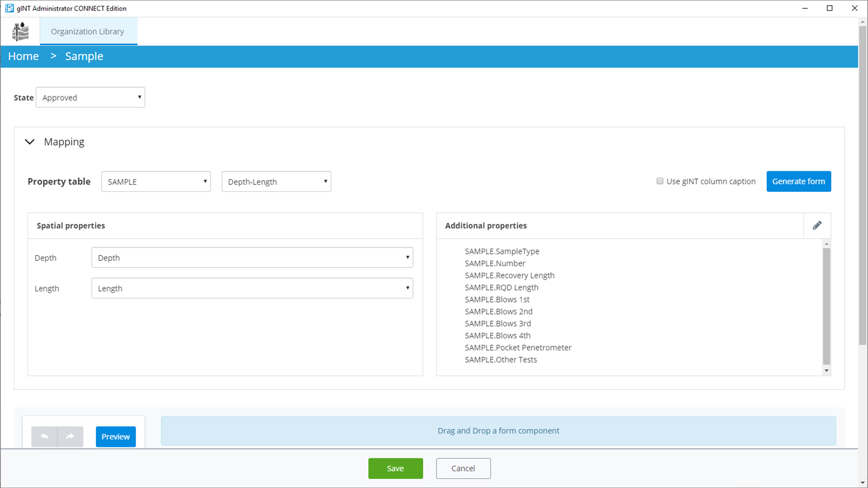The height and width of the screenshot is (488, 868).
Task: Enable Use gINT column caption checkbox
Action: coord(660,181)
